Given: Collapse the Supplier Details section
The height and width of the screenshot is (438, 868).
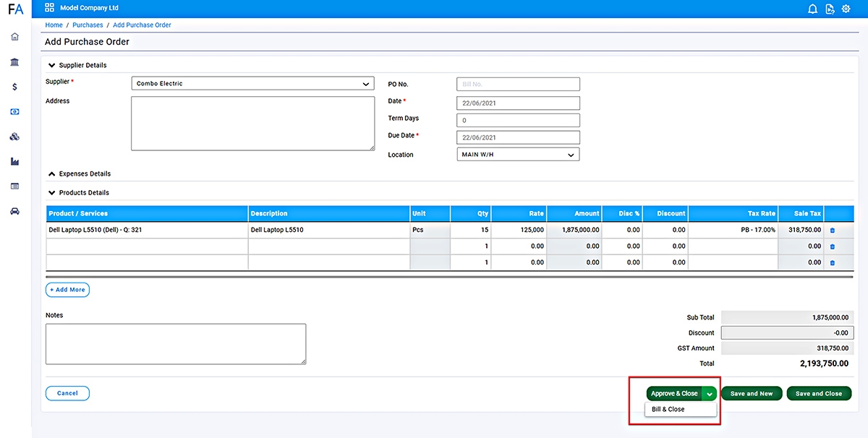Looking at the screenshot, I should (52, 65).
